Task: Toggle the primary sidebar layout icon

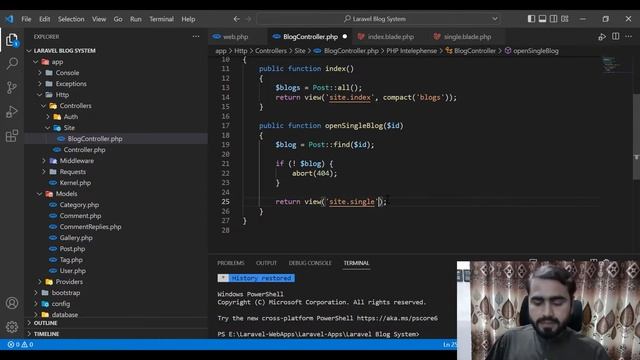Action: coord(531,19)
